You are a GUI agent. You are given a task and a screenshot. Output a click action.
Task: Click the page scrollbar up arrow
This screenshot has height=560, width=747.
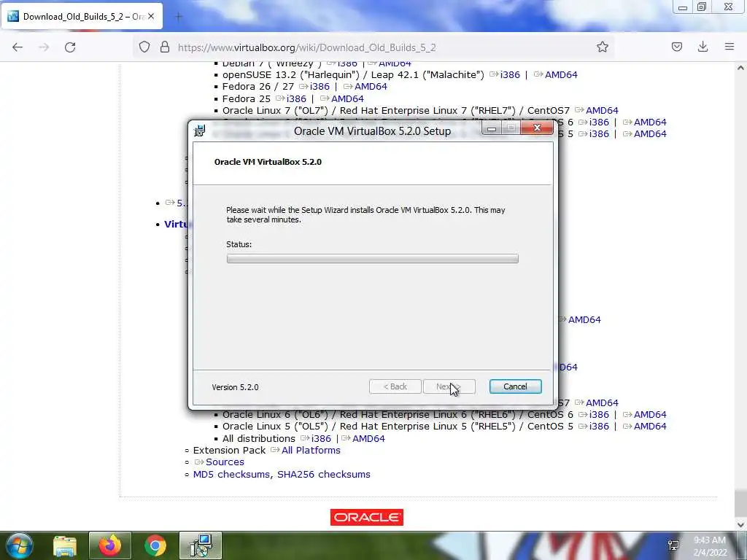(x=740, y=68)
